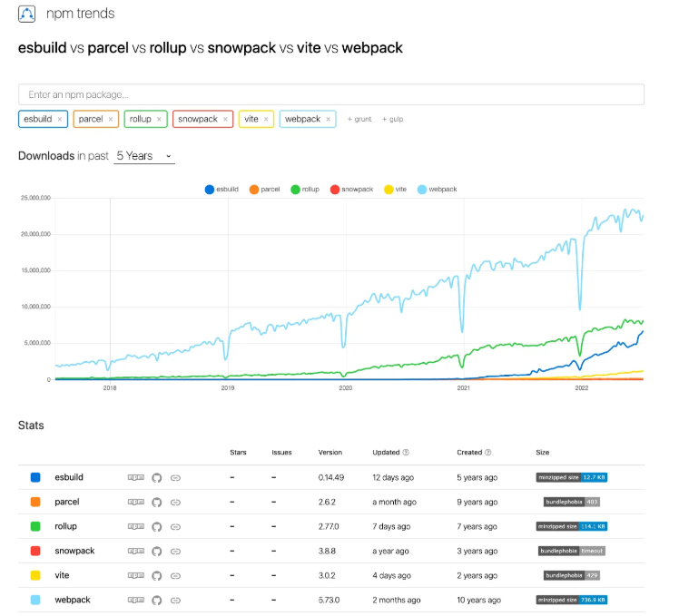Image resolution: width=679 pixels, height=616 pixels.
Task: Remove the parcel package tag
Action: 111,119
